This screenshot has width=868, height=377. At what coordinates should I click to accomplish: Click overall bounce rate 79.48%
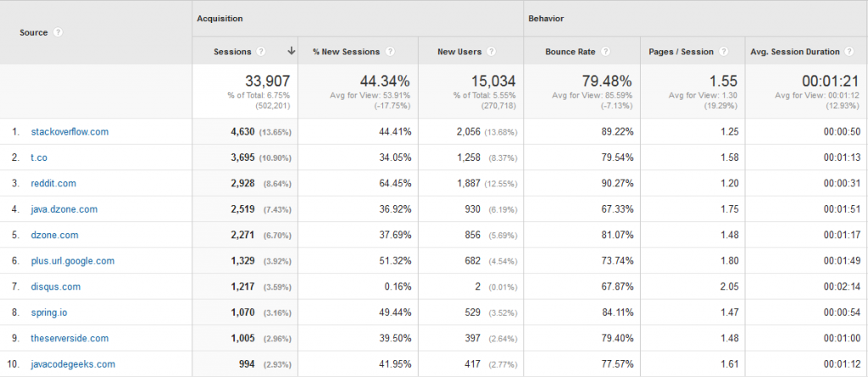(607, 81)
